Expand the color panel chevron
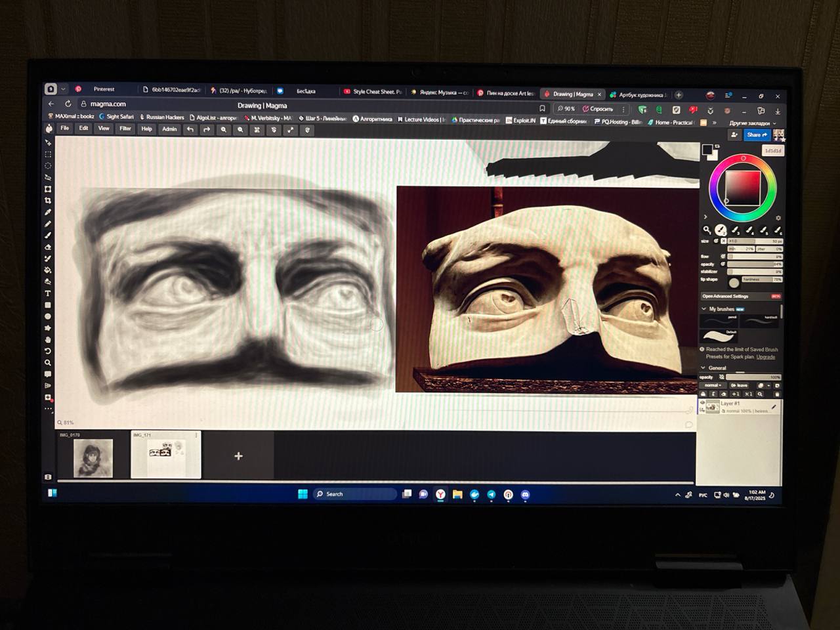 705,217
